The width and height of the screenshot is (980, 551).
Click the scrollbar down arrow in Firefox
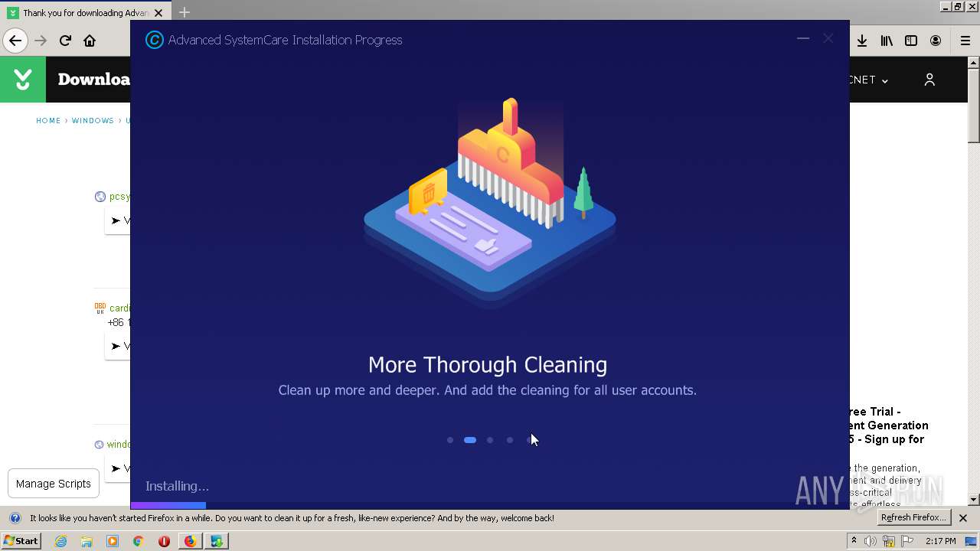[974, 500]
